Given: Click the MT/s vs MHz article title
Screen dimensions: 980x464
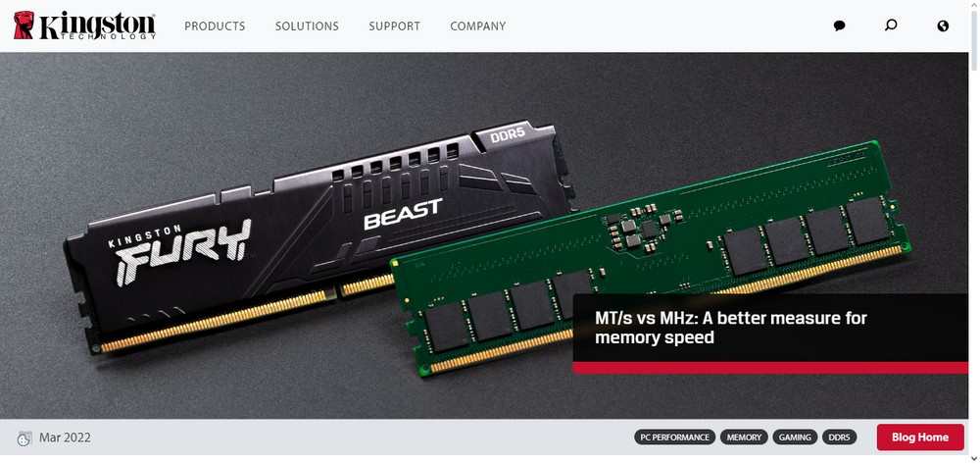Looking at the screenshot, I should (731, 328).
